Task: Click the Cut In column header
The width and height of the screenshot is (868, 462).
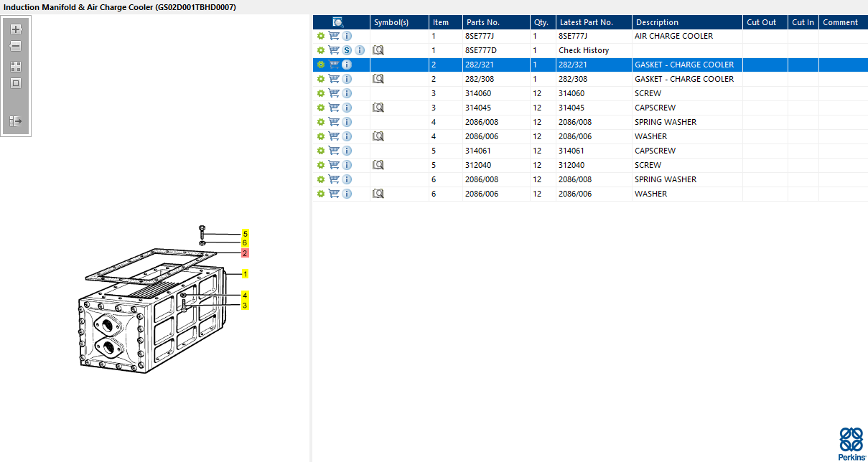Action: click(x=803, y=22)
